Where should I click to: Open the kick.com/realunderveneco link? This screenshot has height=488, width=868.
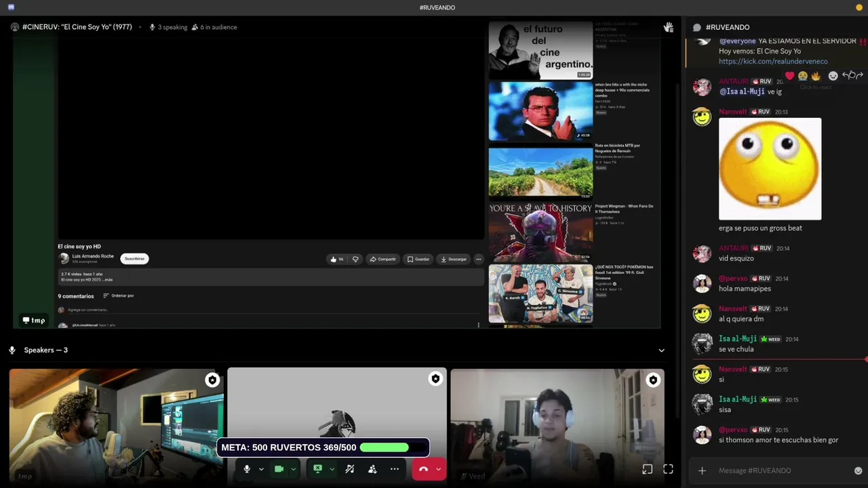click(x=773, y=62)
